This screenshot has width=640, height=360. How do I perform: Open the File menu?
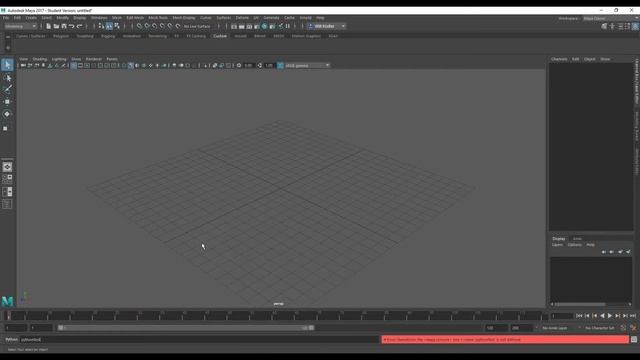click(x=6, y=18)
